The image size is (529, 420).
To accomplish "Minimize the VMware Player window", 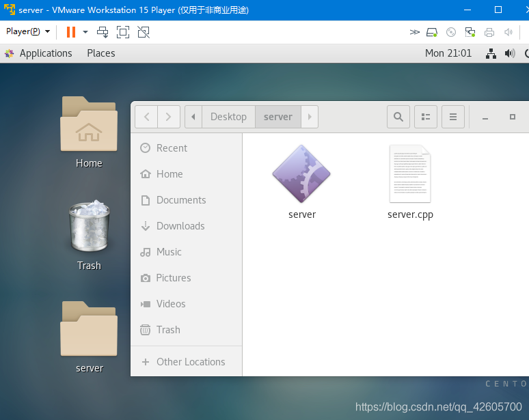I will (467, 10).
